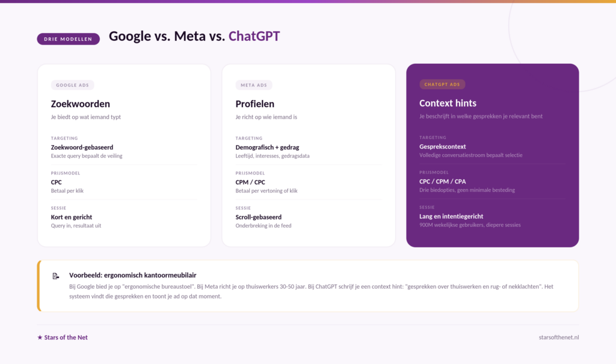Screen dimensions: 616x364
Task: Select the Profielen card heading
Action: [255, 103]
